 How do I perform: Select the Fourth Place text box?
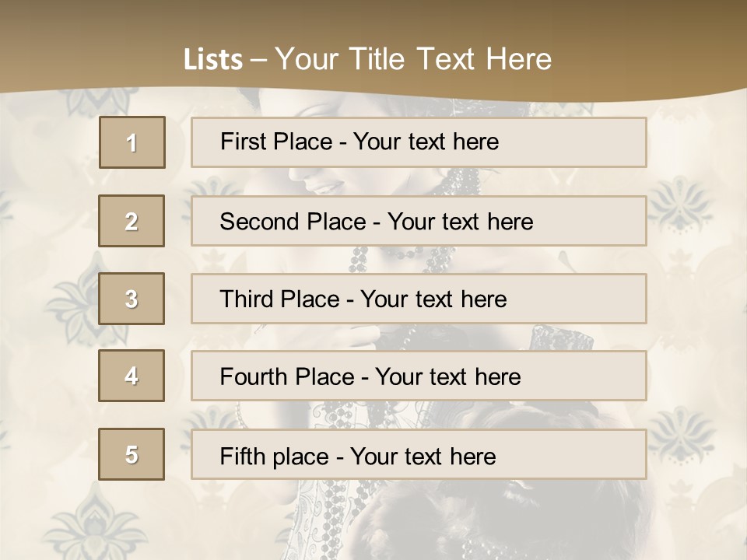[x=419, y=376]
